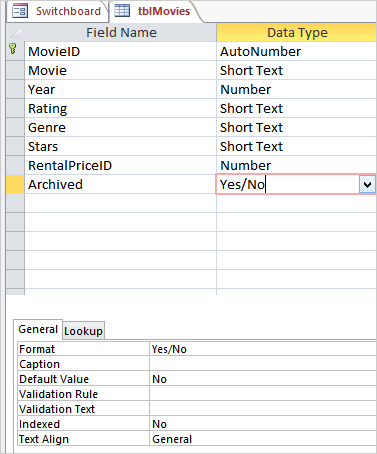Click Short Text data type for Movie
The image size is (377, 454).
coord(297,70)
